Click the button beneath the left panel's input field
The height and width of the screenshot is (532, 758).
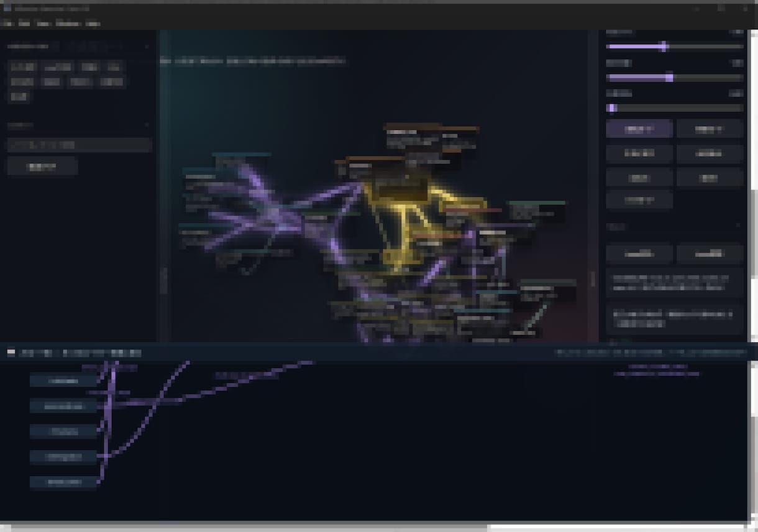42,166
